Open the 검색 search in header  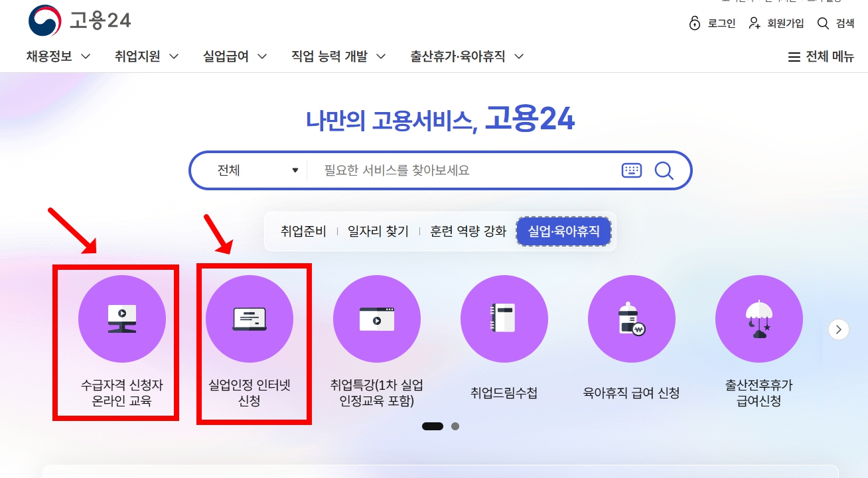[835, 23]
